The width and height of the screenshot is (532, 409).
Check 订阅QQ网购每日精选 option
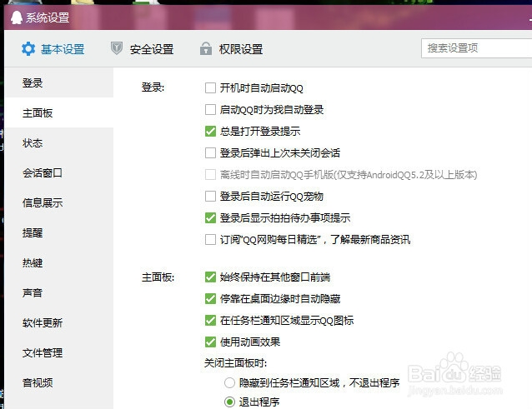[x=210, y=240]
